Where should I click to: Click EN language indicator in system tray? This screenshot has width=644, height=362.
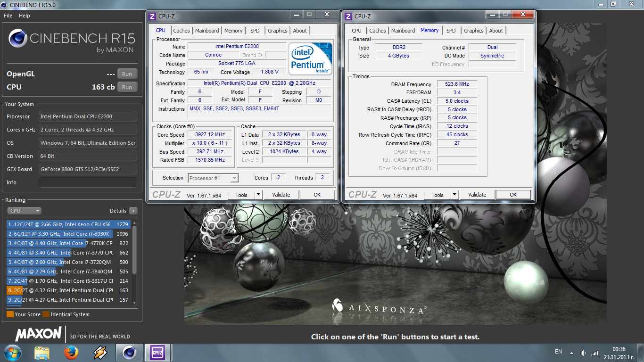pyautogui.click(x=558, y=352)
